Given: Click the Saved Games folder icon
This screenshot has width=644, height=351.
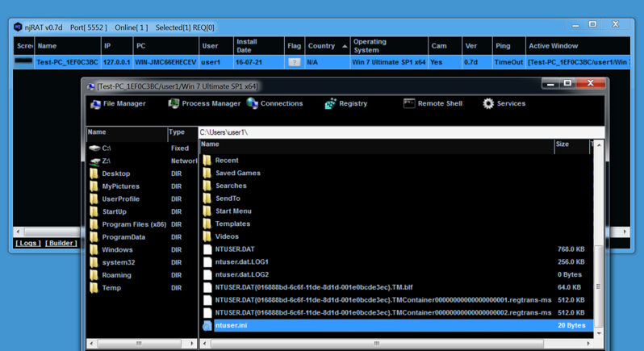Looking at the screenshot, I should [x=207, y=173].
